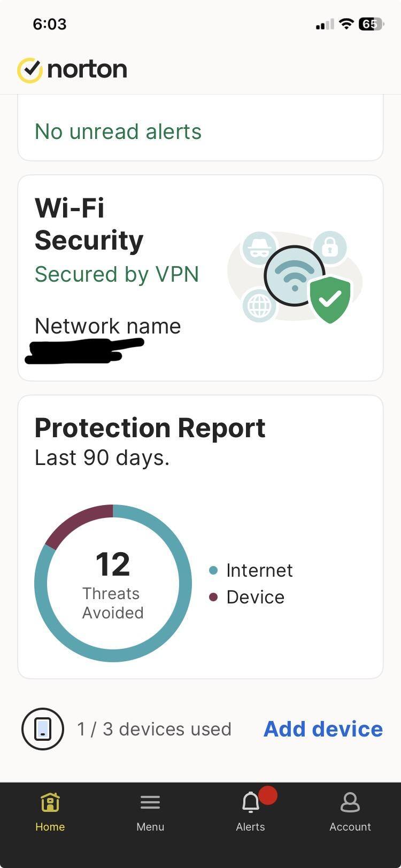The image size is (401, 868).
Task: Tap the globe icon in Wi-Fi card
Action: tap(260, 306)
